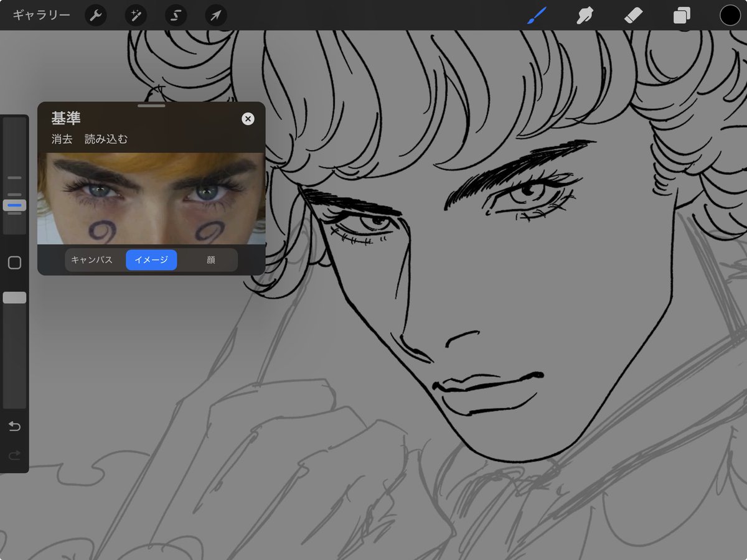Tap the square modify button on sidebar
The height and width of the screenshot is (560, 747).
14,263
